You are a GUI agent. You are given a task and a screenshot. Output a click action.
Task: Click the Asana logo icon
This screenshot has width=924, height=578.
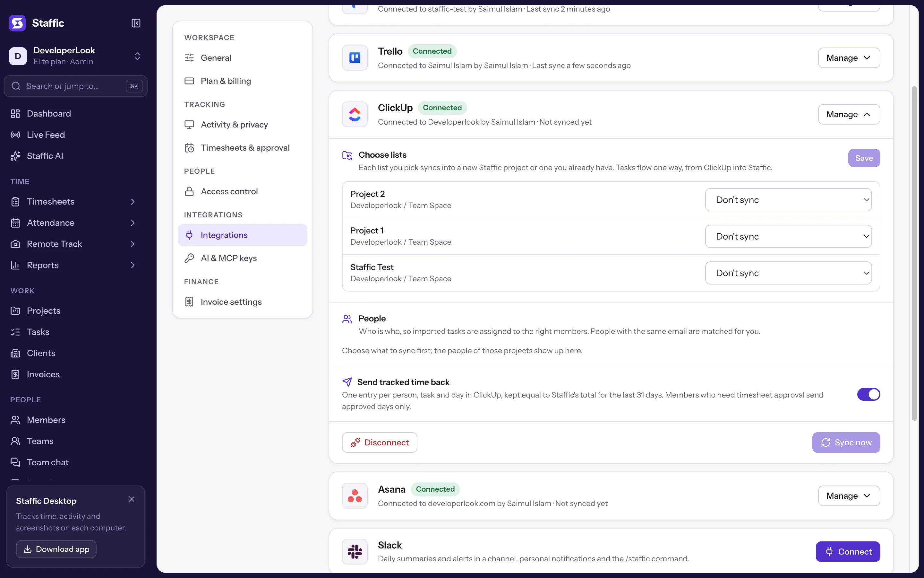click(355, 496)
